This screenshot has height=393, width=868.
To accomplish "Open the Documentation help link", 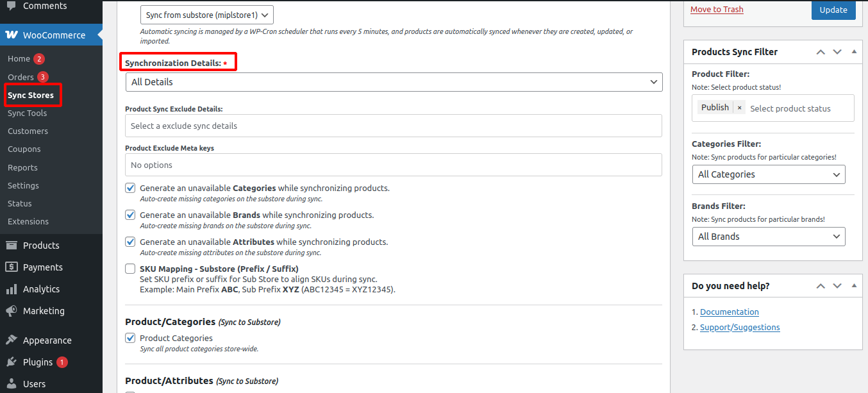I will [x=729, y=312].
